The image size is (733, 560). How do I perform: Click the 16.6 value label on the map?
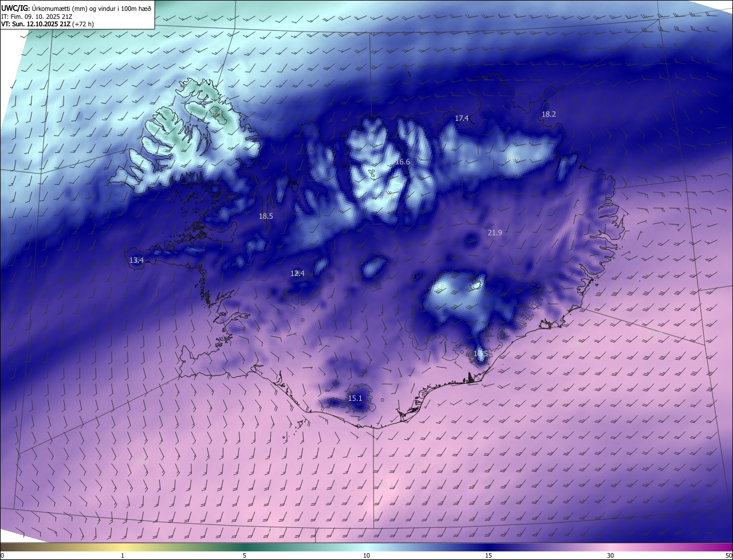[x=403, y=162]
